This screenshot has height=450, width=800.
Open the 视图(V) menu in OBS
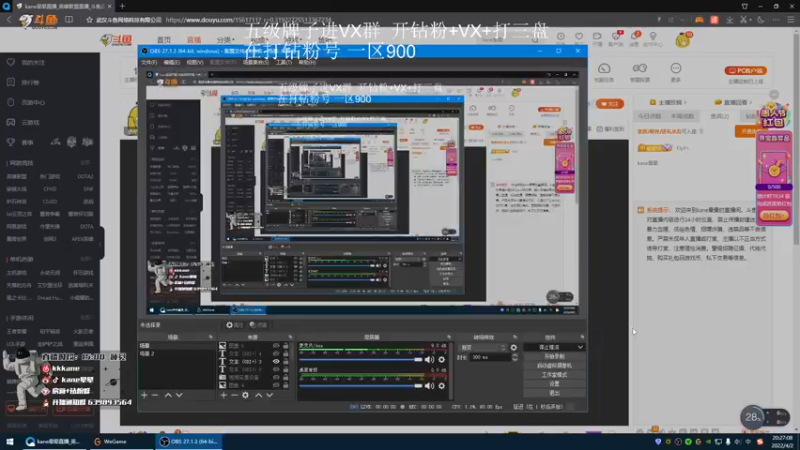click(x=195, y=62)
